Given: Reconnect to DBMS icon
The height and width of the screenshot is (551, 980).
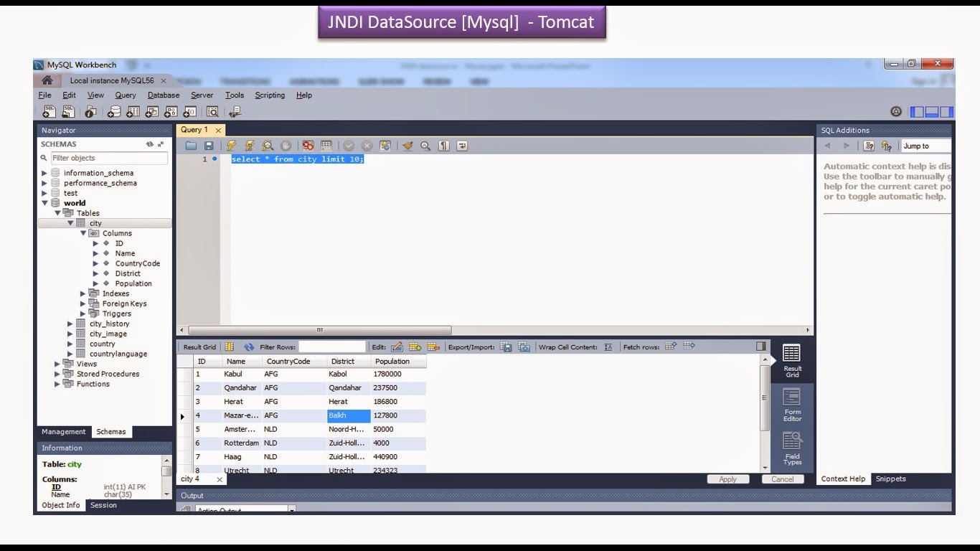Looking at the screenshot, I should tap(235, 111).
